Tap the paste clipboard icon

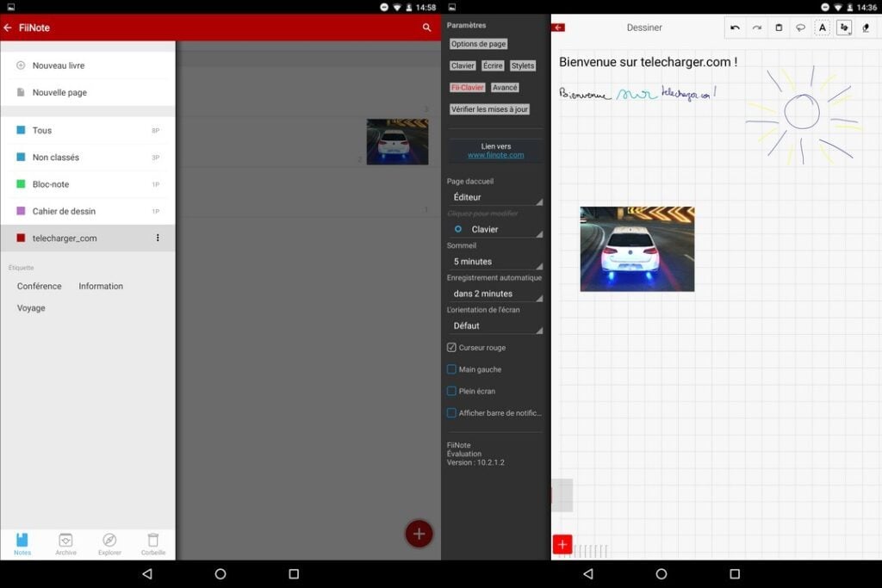coord(779,28)
